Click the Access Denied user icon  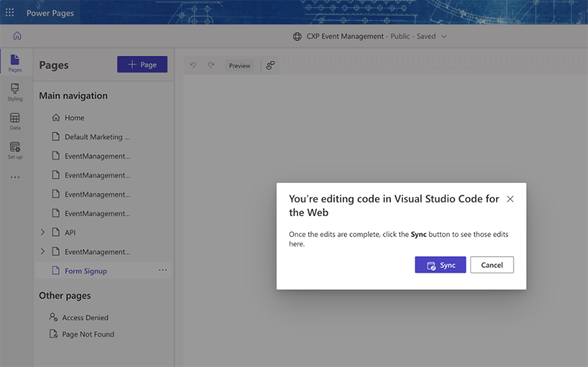(x=54, y=317)
